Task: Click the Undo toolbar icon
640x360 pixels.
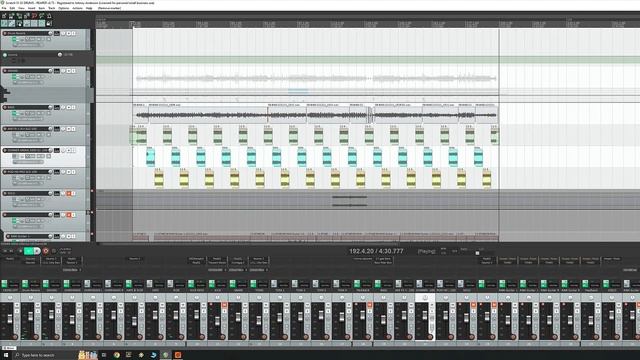Action: (34, 16)
